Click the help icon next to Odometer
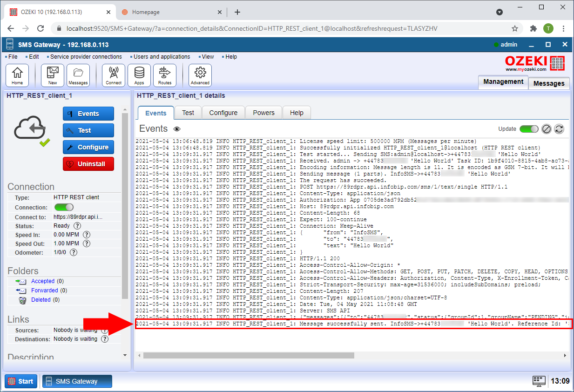The height and width of the screenshot is (392, 574). (x=73, y=252)
